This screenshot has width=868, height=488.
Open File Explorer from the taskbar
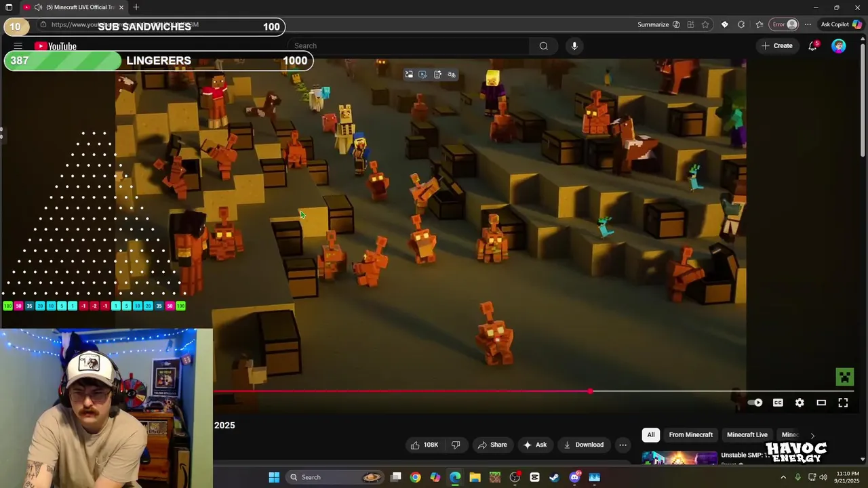[x=475, y=477]
